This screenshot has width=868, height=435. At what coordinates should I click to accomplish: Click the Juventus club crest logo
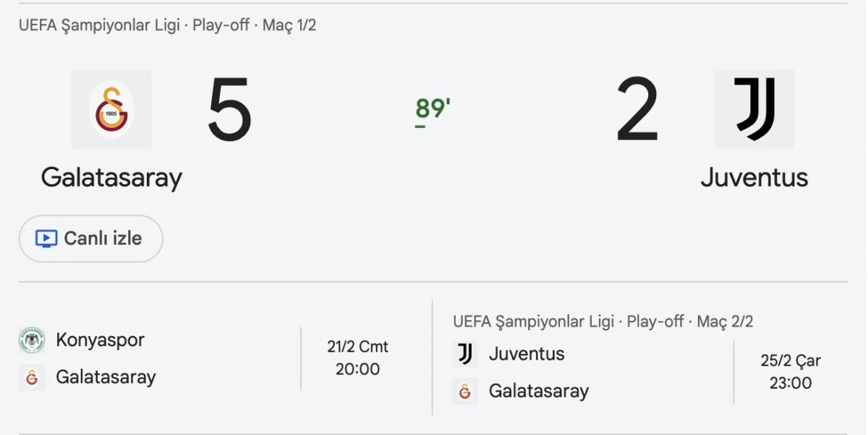[754, 110]
